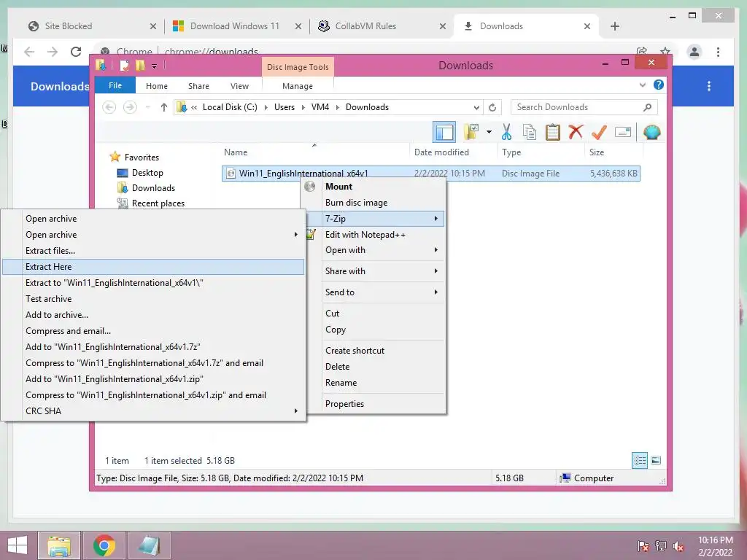Click the Explorer Forward arrow button

[130, 107]
